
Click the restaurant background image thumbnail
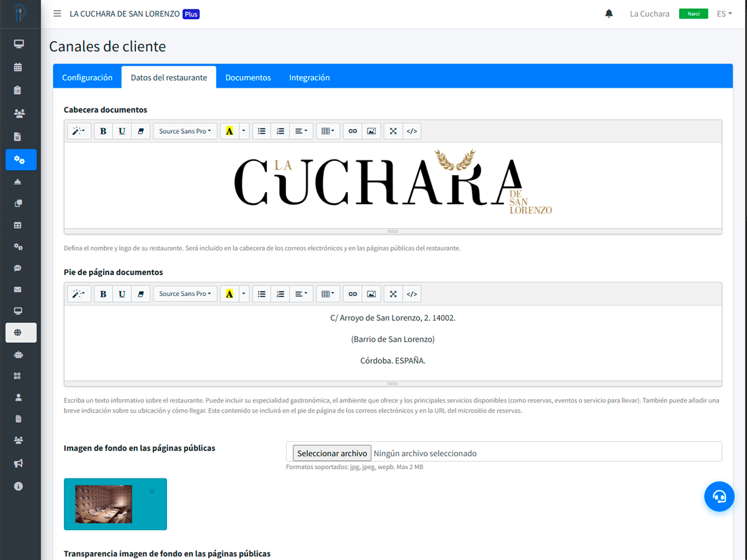coord(103,504)
